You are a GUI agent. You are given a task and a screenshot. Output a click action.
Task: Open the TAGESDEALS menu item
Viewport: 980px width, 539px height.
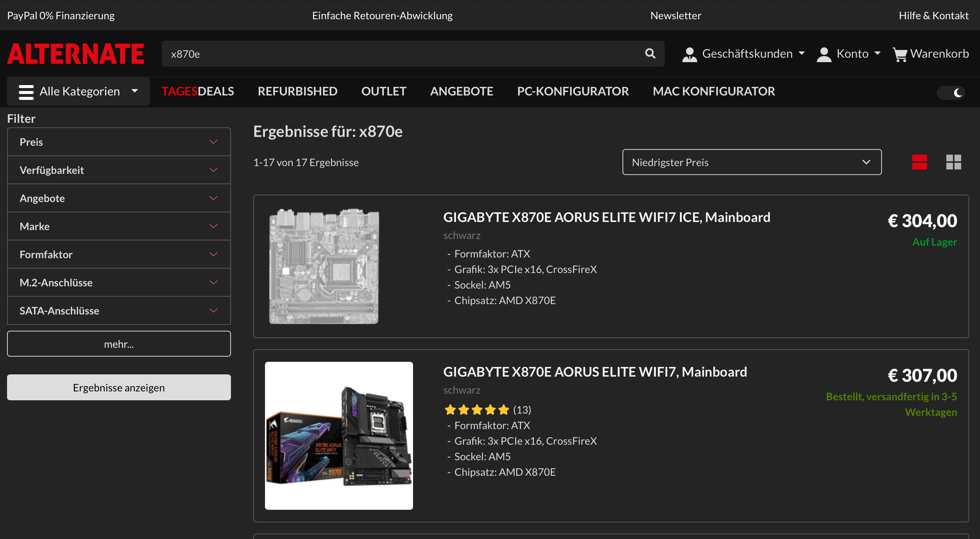[x=198, y=91]
